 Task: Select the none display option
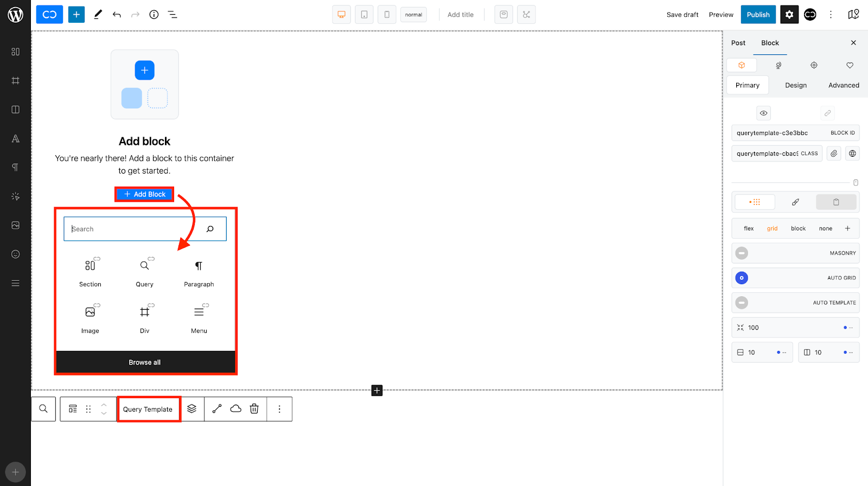point(826,228)
